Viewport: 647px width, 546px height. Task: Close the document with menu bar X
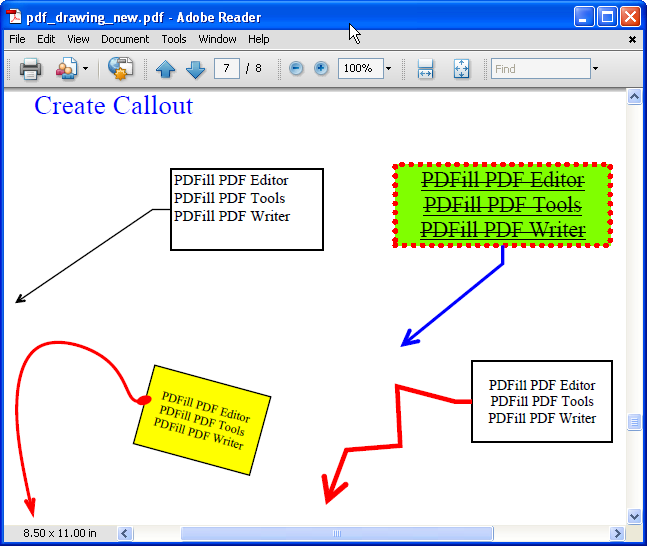(x=632, y=39)
